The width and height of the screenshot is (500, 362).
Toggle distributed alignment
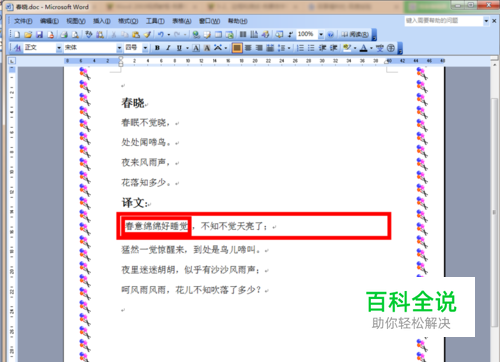270,48
